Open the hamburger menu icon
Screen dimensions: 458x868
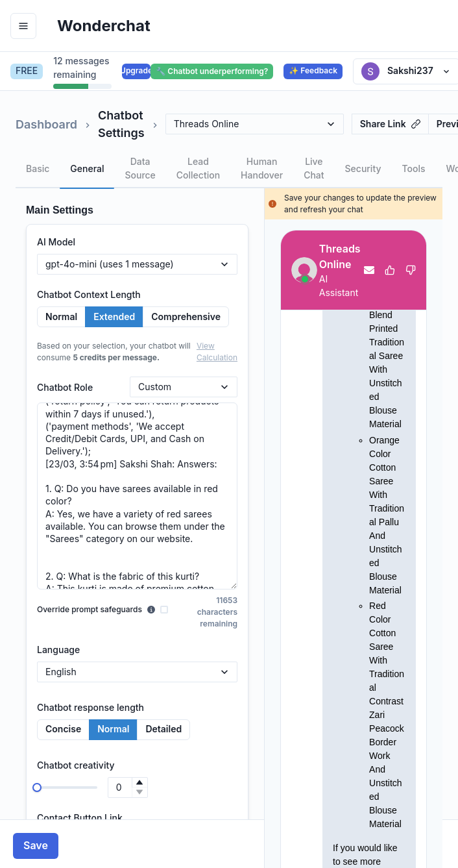pos(23,26)
